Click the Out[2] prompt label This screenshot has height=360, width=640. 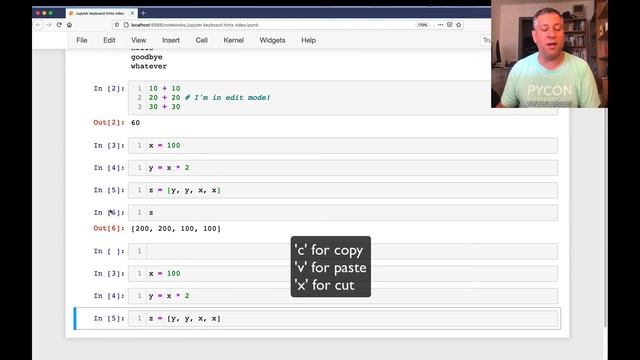(109, 122)
